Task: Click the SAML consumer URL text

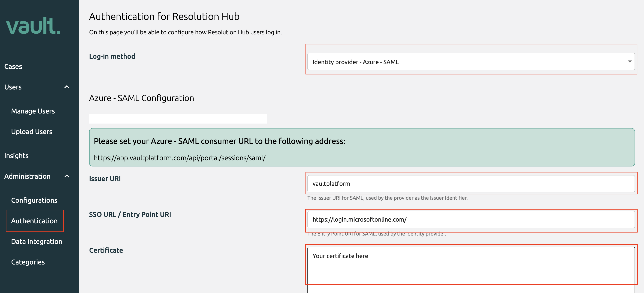Action: (180, 157)
